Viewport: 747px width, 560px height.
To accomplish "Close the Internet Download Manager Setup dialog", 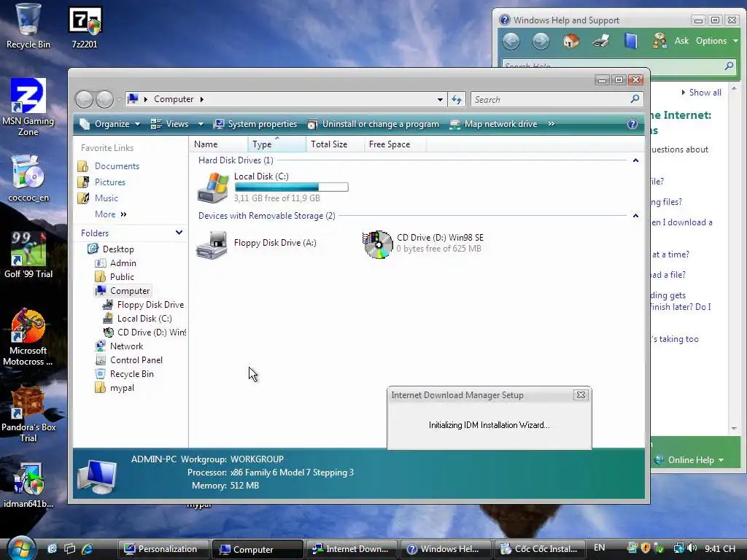I will pos(581,394).
